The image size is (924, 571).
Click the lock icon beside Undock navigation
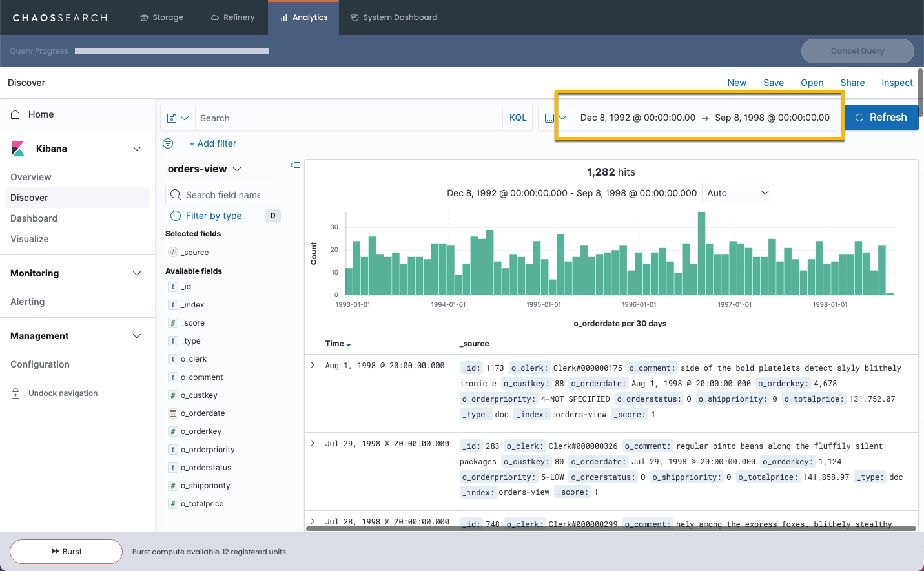point(15,393)
